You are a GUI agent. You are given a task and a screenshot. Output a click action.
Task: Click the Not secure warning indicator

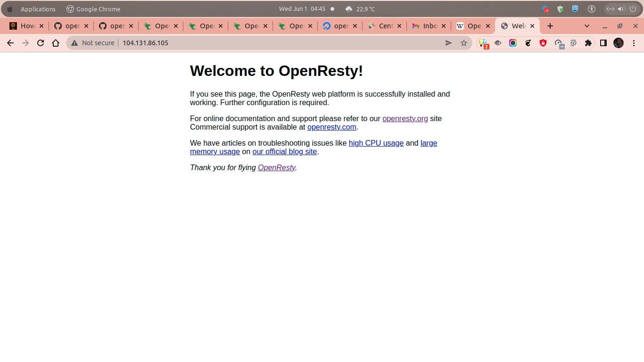click(93, 43)
